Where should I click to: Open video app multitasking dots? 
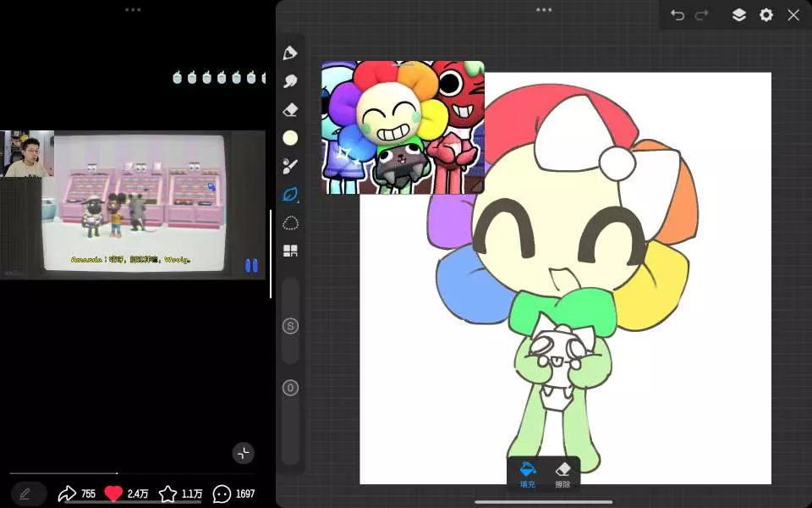[x=133, y=9]
